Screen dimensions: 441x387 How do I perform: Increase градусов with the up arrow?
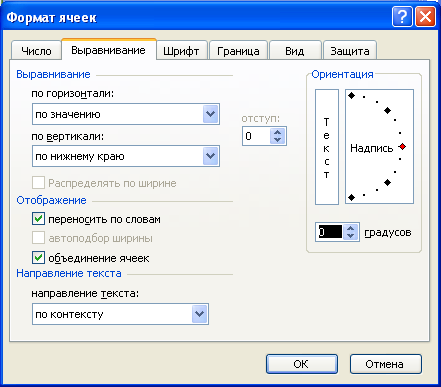tap(350, 228)
